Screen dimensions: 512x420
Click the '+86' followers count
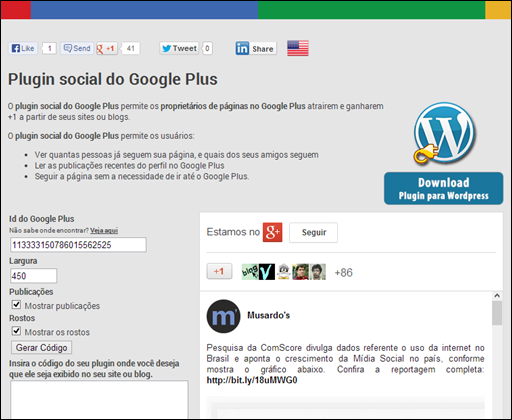[343, 273]
